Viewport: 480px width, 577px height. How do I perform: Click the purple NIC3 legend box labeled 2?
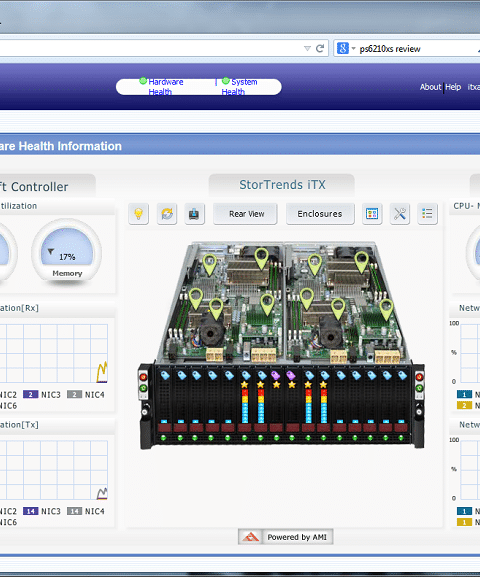[31, 394]
